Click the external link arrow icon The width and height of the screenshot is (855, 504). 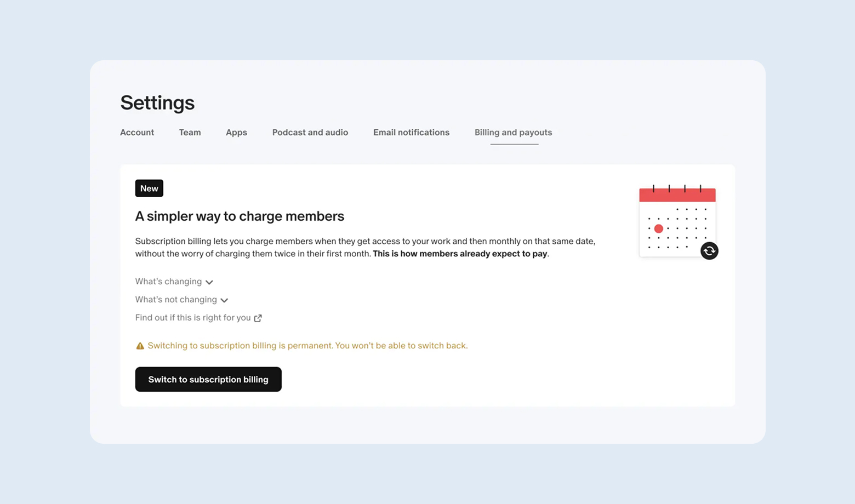[258, 318]
